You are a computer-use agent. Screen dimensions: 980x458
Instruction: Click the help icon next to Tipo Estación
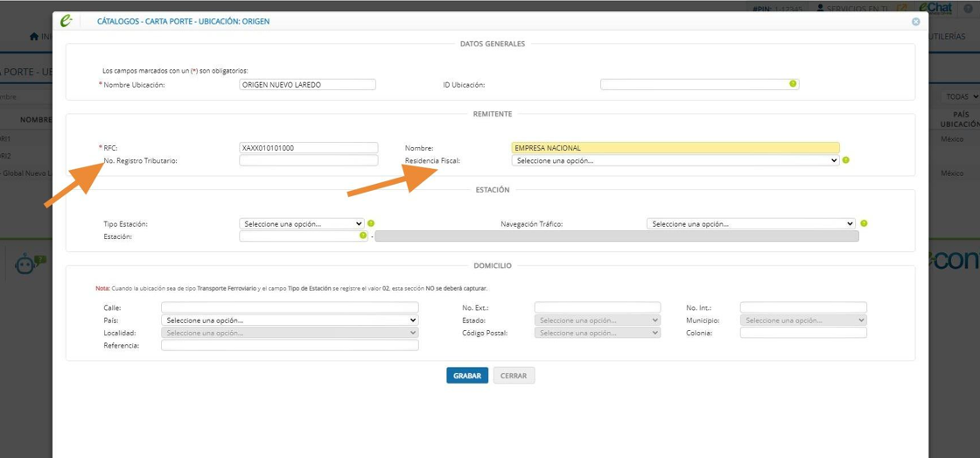(371, 223)
